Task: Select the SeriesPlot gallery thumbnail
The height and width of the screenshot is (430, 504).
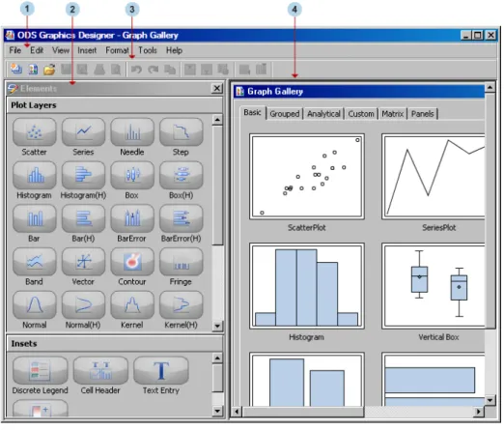Action: (434, 177)
